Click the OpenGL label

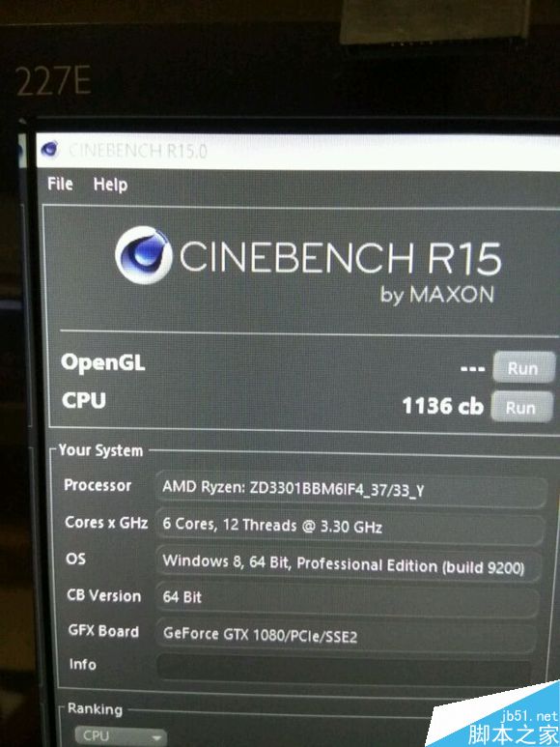point(102,363)
